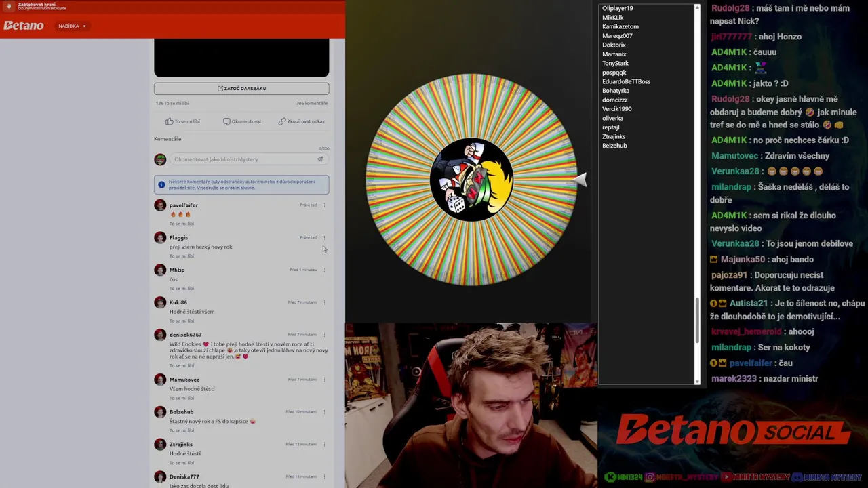Open options menu for Mamutovec comment
The width and height of the screenshot is (868, 488).
click(324, 380)
